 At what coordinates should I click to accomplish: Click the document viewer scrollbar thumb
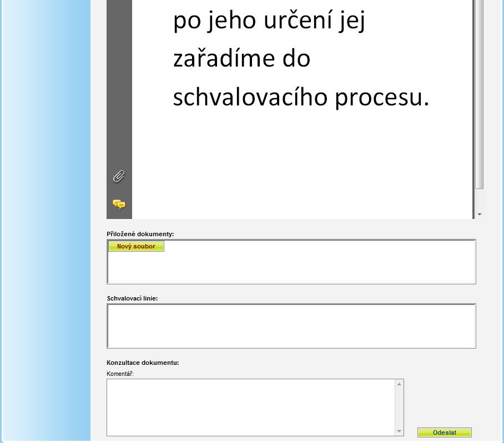[x=479, y=93]
